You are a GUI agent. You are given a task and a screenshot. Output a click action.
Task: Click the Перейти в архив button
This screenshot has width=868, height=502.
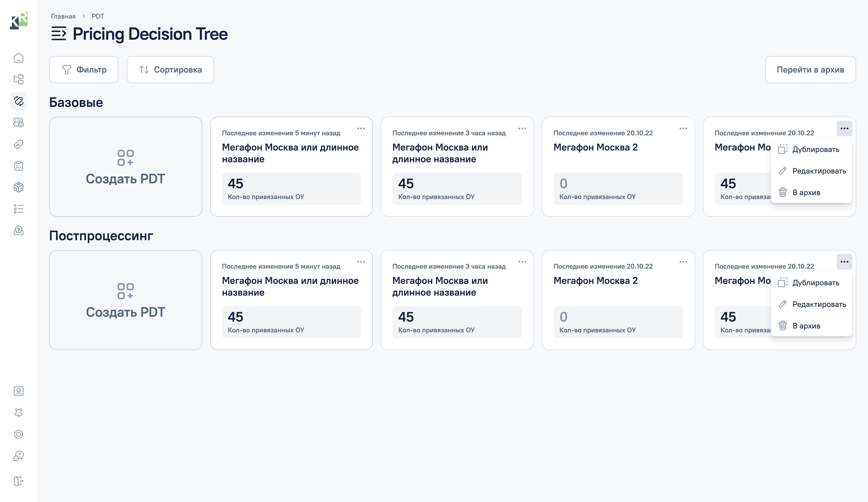[810, 69]
